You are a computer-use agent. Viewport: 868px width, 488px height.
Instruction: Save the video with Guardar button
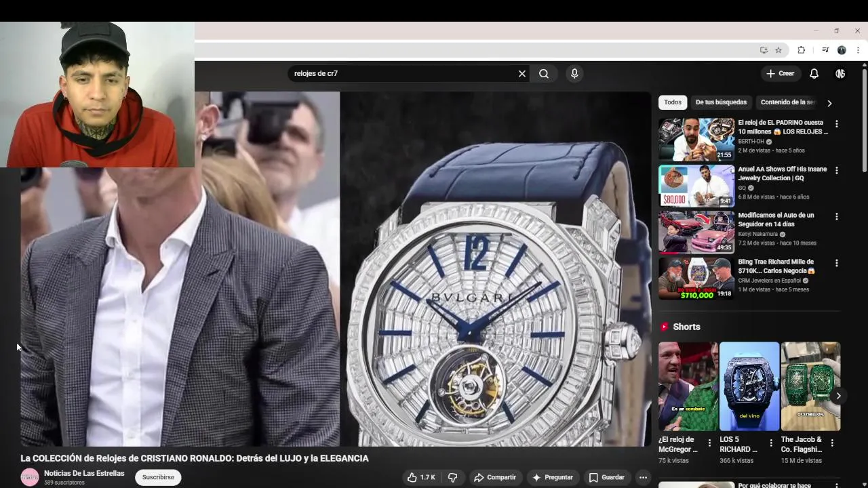coord(607,477)
